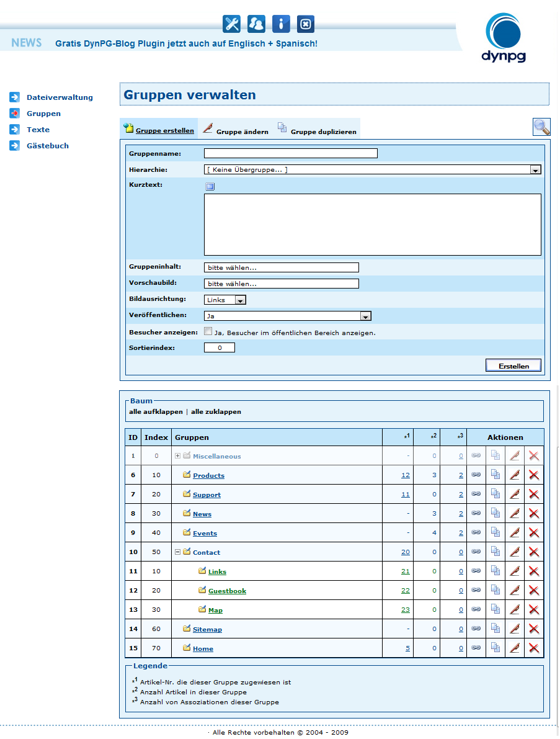The width and height of the screenshot is (560, 739).
Task: Expand the Miscellaneous tree node
Action: [178, 456]
